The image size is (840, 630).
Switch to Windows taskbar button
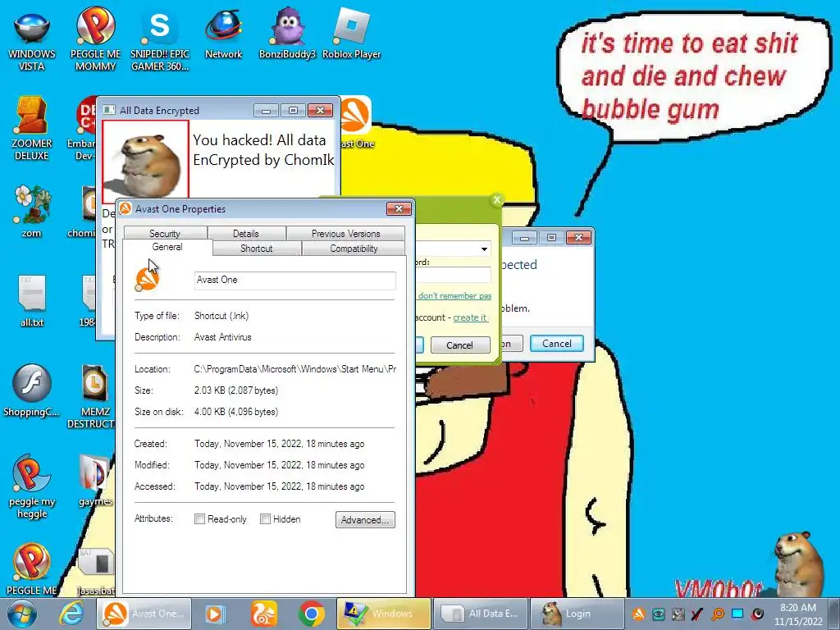[x=384, y=614]
